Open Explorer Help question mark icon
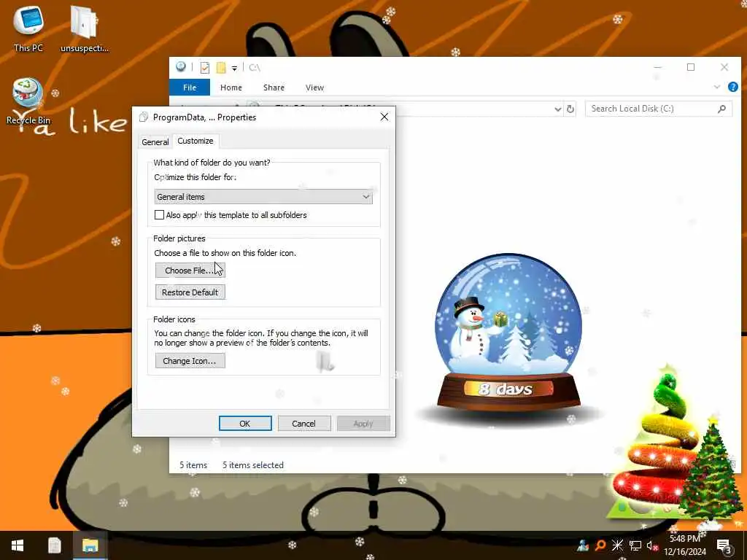This screenshot has height=560, width=747. pos(733,87)
